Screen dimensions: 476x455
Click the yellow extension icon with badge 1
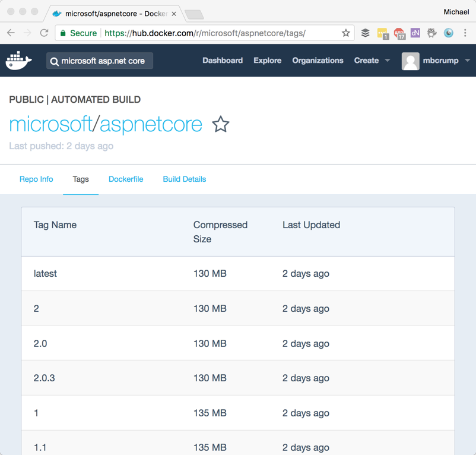click(x=382, y=33)
